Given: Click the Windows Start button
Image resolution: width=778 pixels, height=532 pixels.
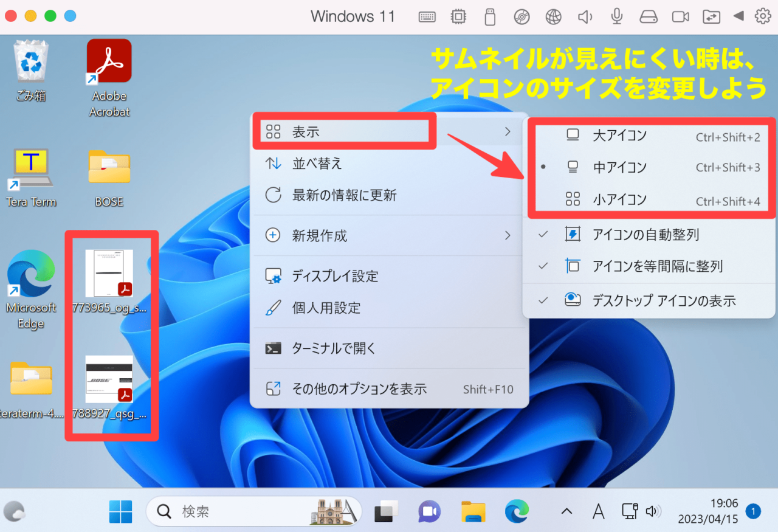Looking at the screenshot, I should tap(120, 511).
